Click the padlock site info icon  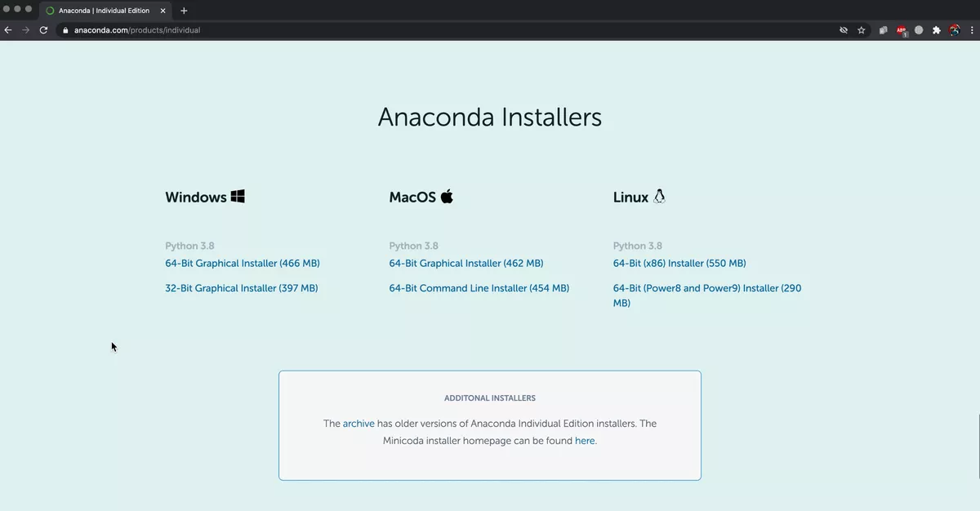point(66,30)
